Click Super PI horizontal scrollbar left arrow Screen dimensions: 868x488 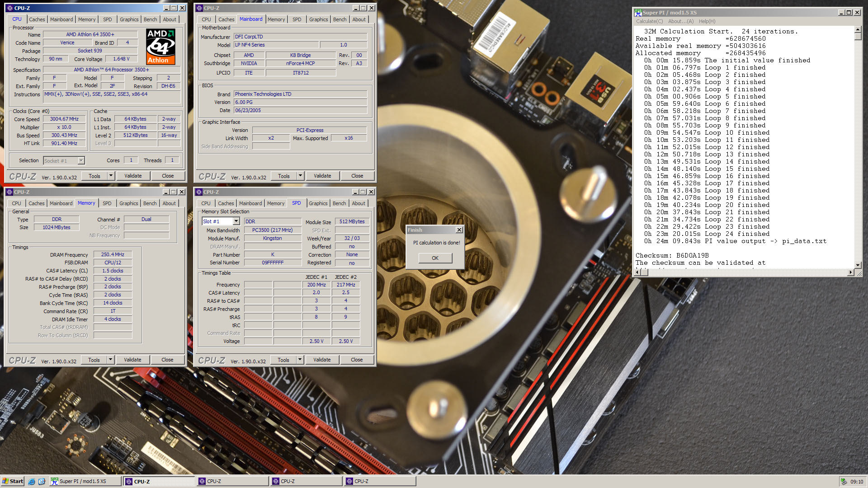point(638,272)
